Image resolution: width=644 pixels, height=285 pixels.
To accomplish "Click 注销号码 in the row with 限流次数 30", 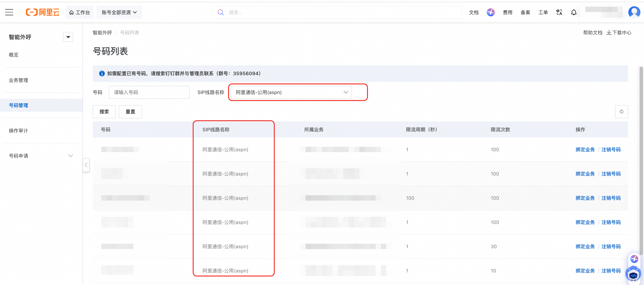I will [611, 246].
